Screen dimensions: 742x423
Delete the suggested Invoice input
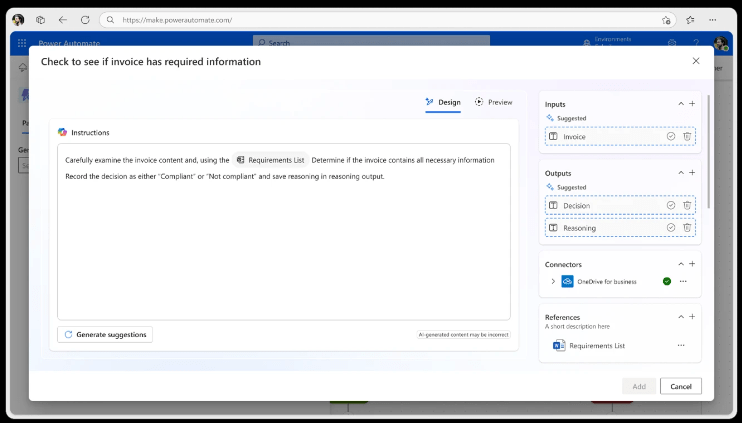point(687,136)
